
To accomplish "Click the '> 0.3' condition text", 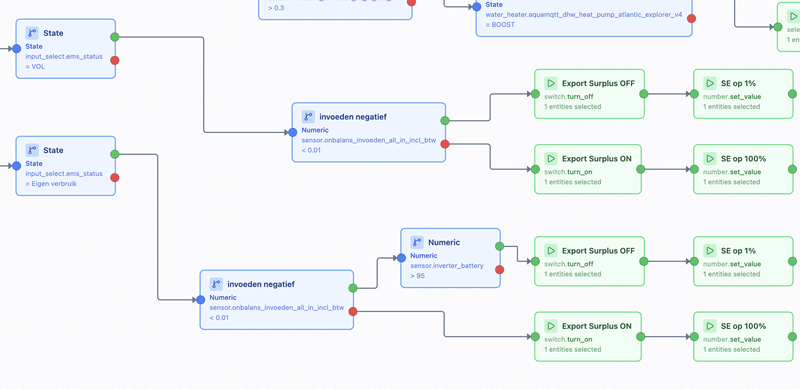I will point(276,9).
